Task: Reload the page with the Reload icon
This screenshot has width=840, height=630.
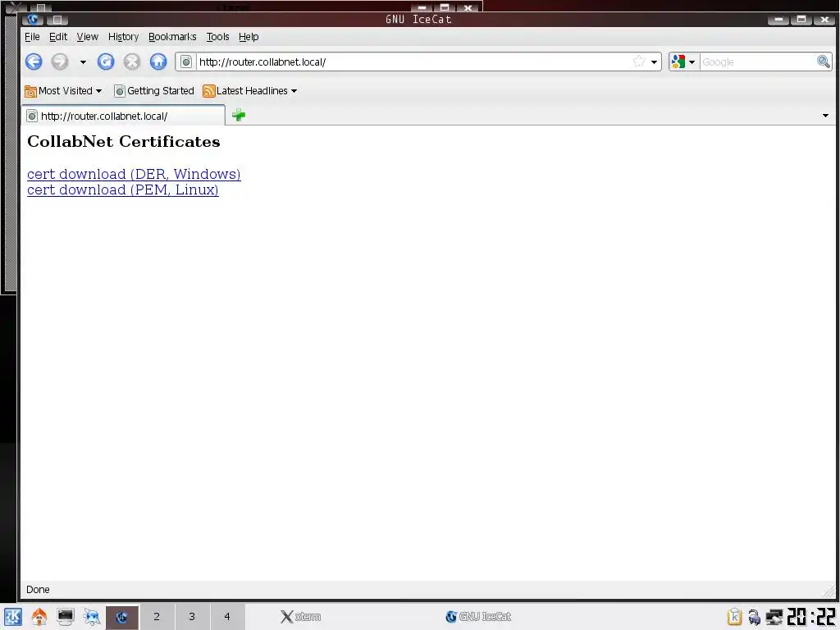Action: tap(106, 62)
